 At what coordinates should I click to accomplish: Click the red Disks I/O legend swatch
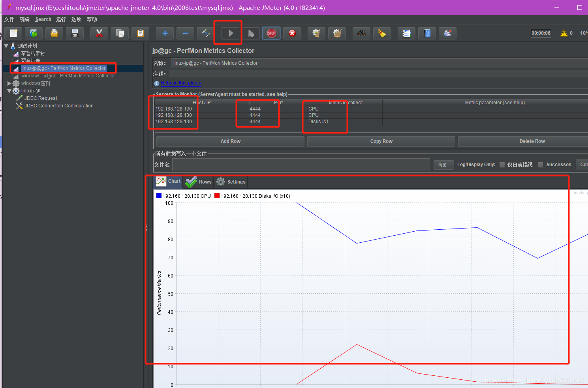pos(217,196)
